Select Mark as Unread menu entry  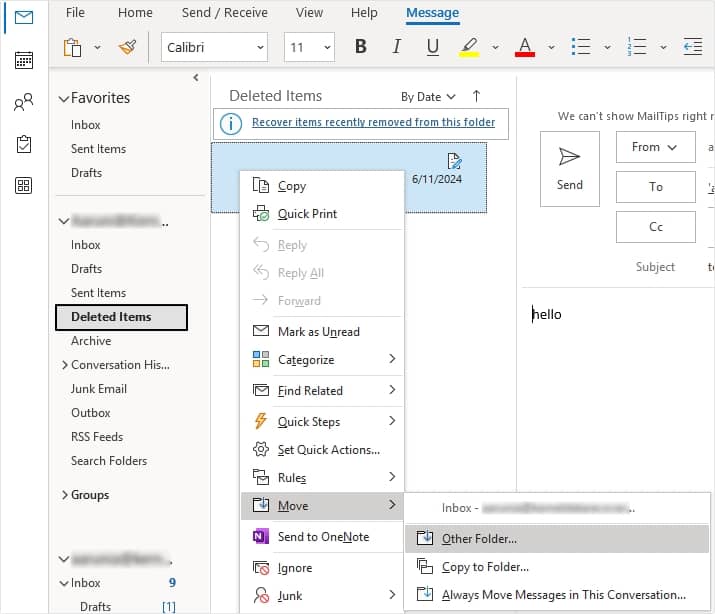click(x=322, y=332)
